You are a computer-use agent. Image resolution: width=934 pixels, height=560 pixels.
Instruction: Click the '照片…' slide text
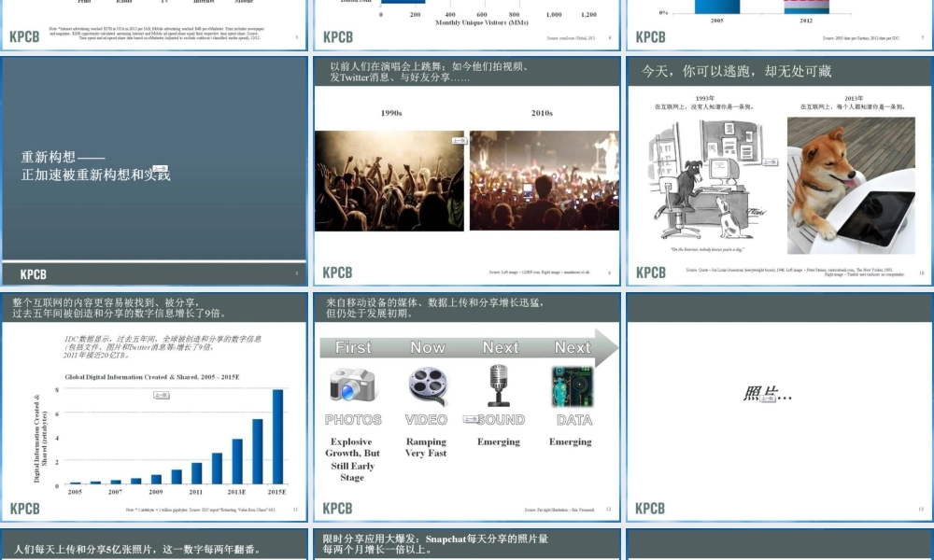point(767,393)
